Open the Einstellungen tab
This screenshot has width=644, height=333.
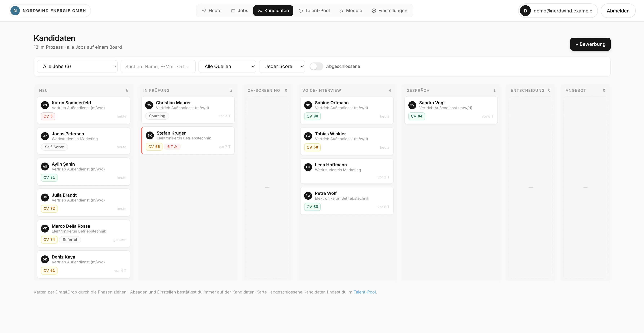click(x=389, y=10)
